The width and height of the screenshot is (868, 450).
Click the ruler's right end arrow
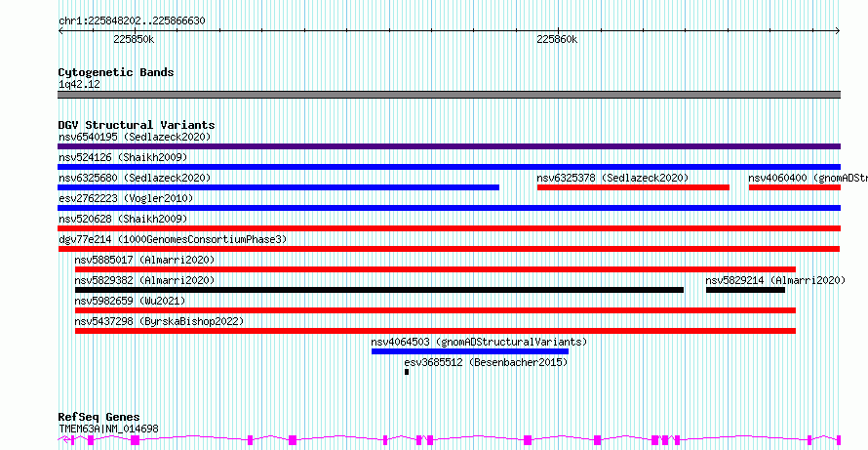pos(838,31)
